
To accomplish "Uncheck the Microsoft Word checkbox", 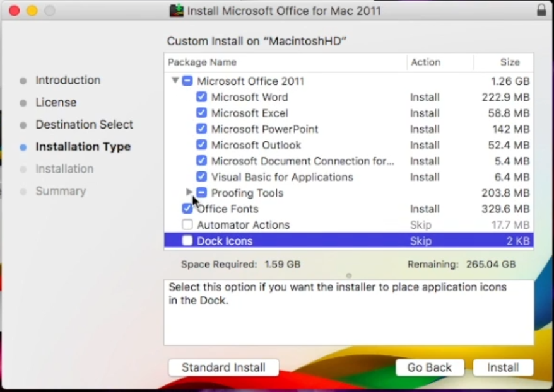I will coord(201,96).
